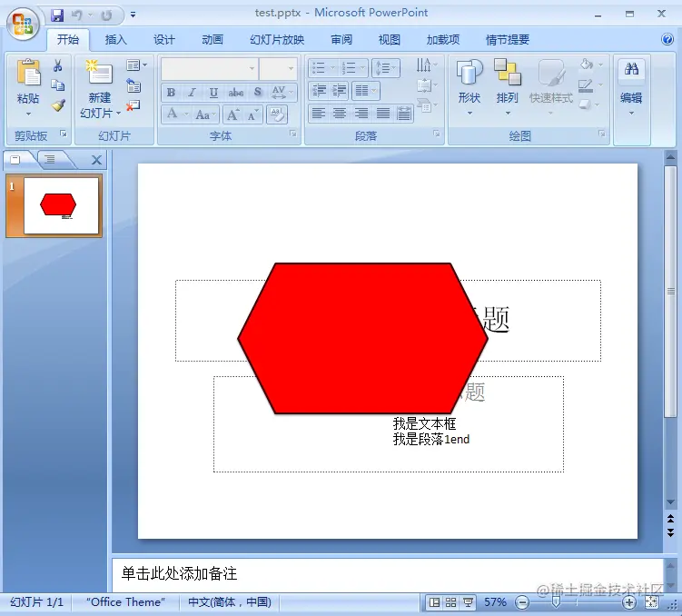The height and width of the screenshot is (616, 682).
Task: Open the Editing (编辑) group button
Action: coord(631,87)
